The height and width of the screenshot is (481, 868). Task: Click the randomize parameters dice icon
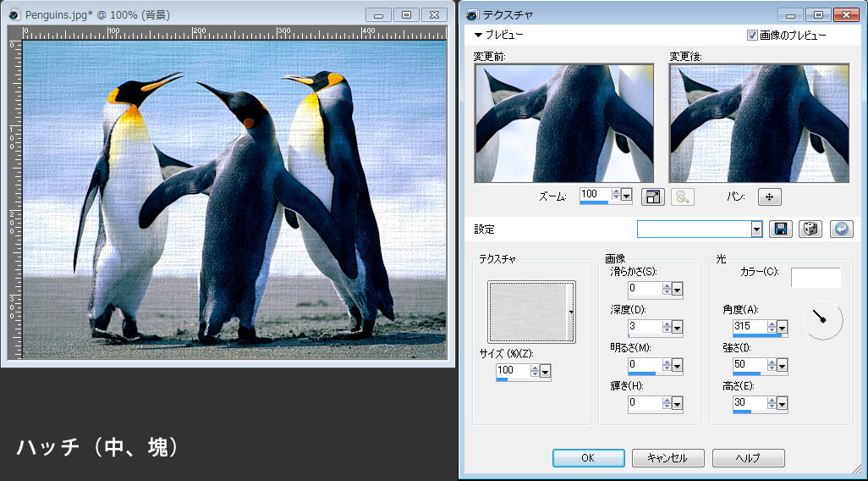click(810, 229)
